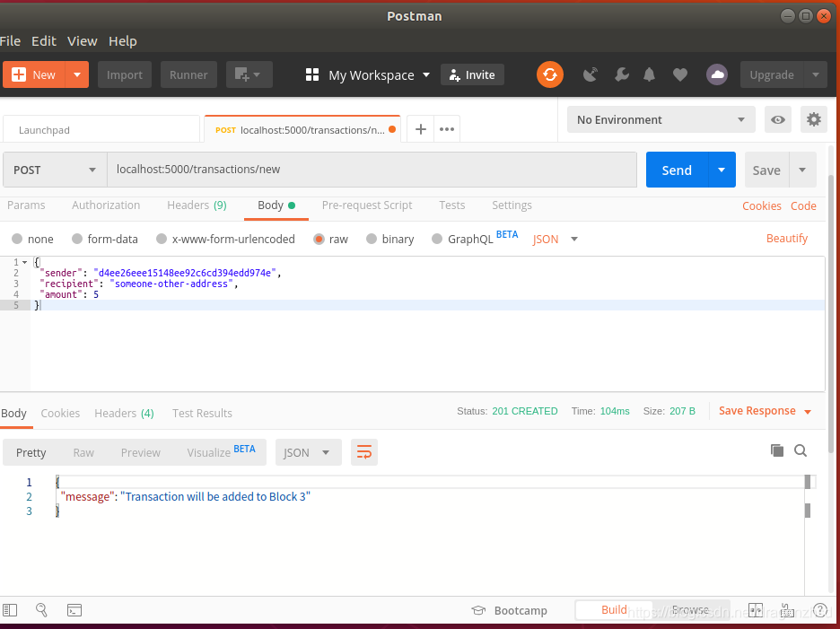The height and width of the screenshot is (629, 840).
Task: Open the help question mark icon
Action: click(x=819, y=610)
